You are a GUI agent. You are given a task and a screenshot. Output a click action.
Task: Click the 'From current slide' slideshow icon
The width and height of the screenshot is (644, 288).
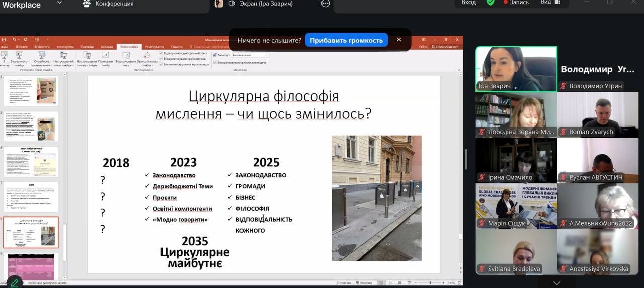point(19,56)
